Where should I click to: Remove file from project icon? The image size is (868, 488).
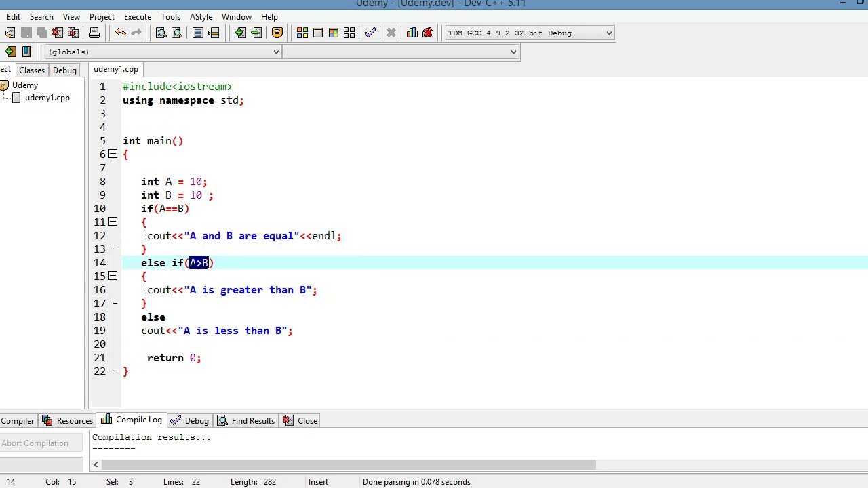point(256,33)
